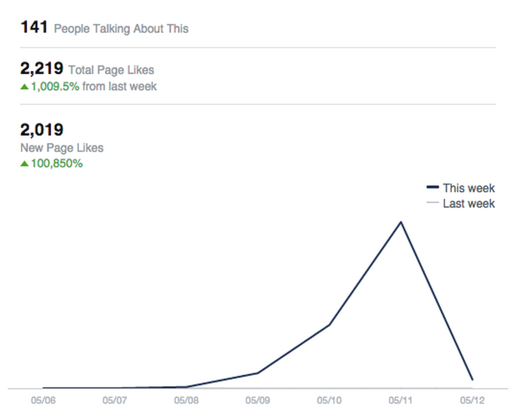This screenshot has width=514, height=420.
Task: Click the 2,019 new likes number
Action: pyautogui.click(x=41, y=130)
